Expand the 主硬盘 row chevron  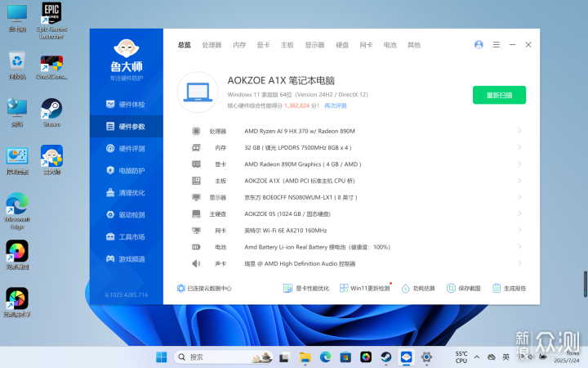point(519,213)
